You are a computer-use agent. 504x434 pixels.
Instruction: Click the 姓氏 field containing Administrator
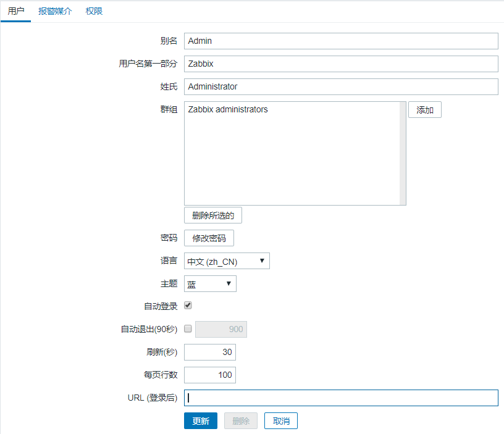[x=341, y=86]
